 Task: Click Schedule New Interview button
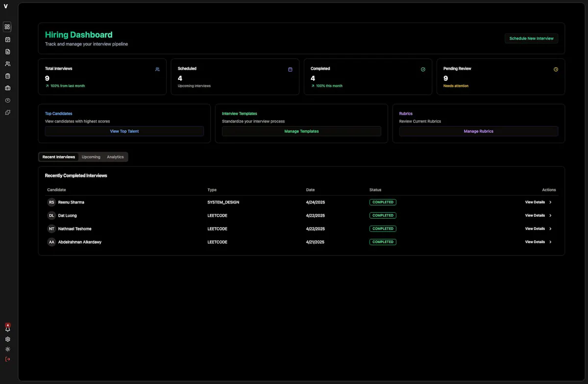pos(531,38)
